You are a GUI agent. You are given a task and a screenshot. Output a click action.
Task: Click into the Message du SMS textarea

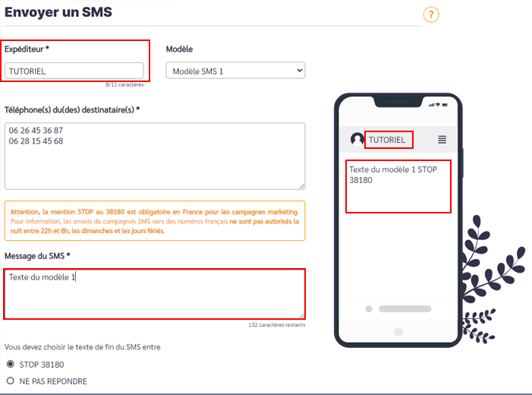point(154,293)
